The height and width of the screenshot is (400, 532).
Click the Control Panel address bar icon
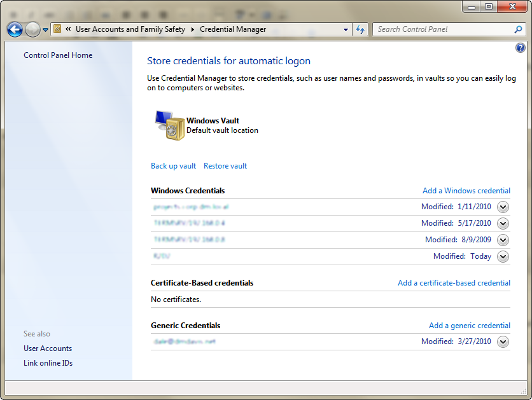pyautogui.click(x=58, y=29)
